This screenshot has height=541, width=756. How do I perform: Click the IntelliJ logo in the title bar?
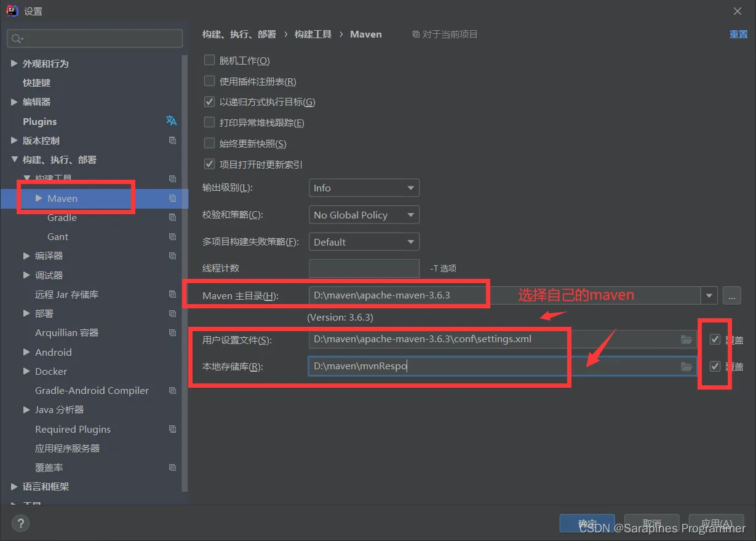coord(11,10)
